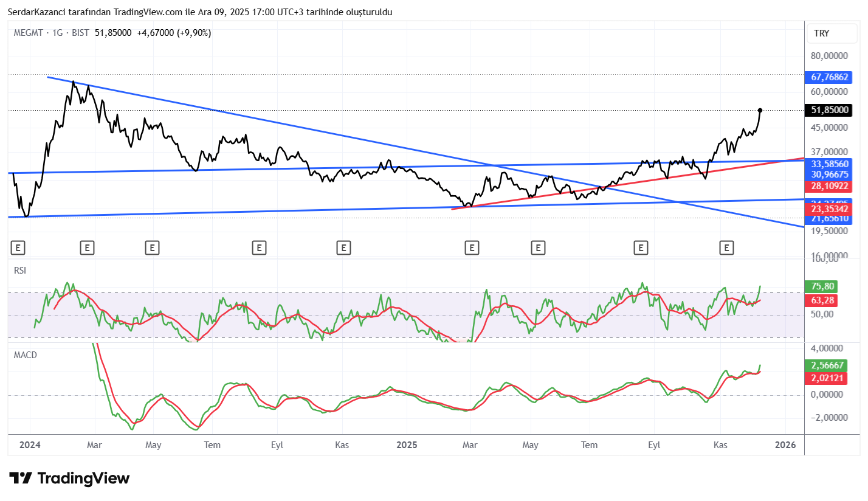Open the earnings marker above May 2025
The height and width of the screenshot is (501, 868).
[537, 247]
